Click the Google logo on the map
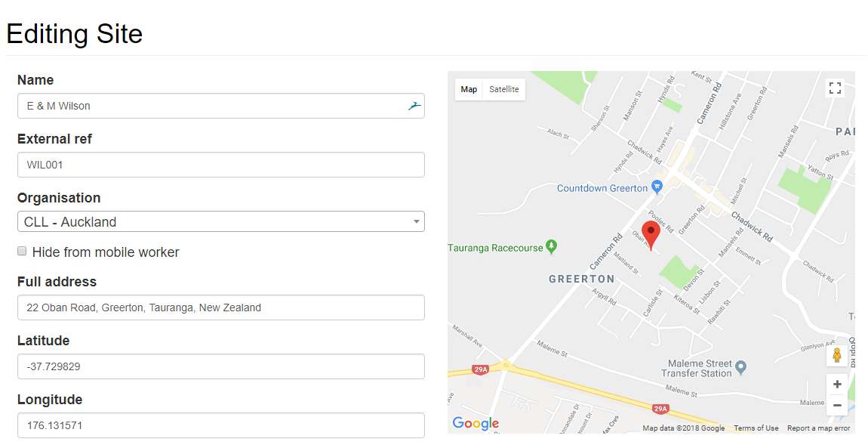The height and width of the screenshot is (448, 868). (x=476, y=423)
